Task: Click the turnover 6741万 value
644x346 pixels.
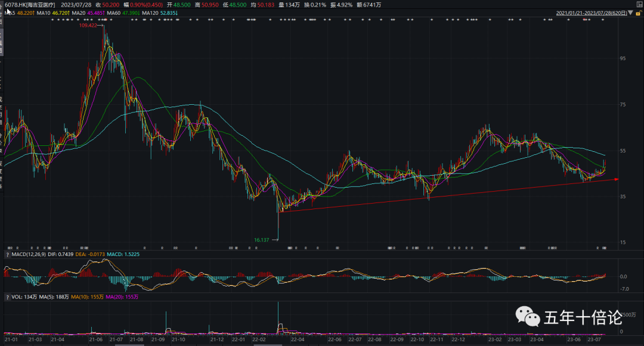Action: [x=372, y=5]
